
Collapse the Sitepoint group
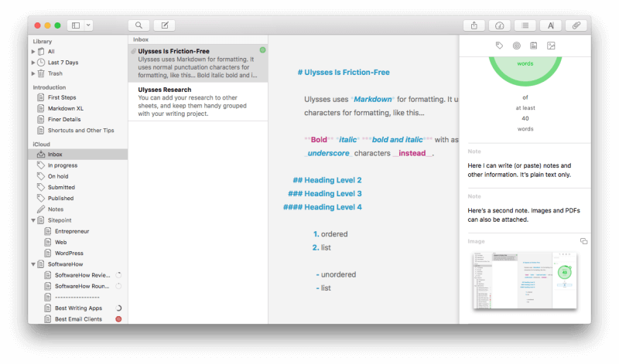(x=33, y=220)
